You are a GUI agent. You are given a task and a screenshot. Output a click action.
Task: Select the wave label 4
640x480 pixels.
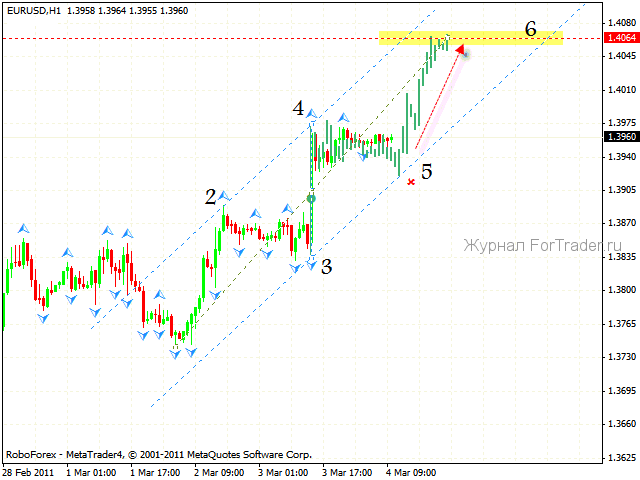[x=298, y=108]
